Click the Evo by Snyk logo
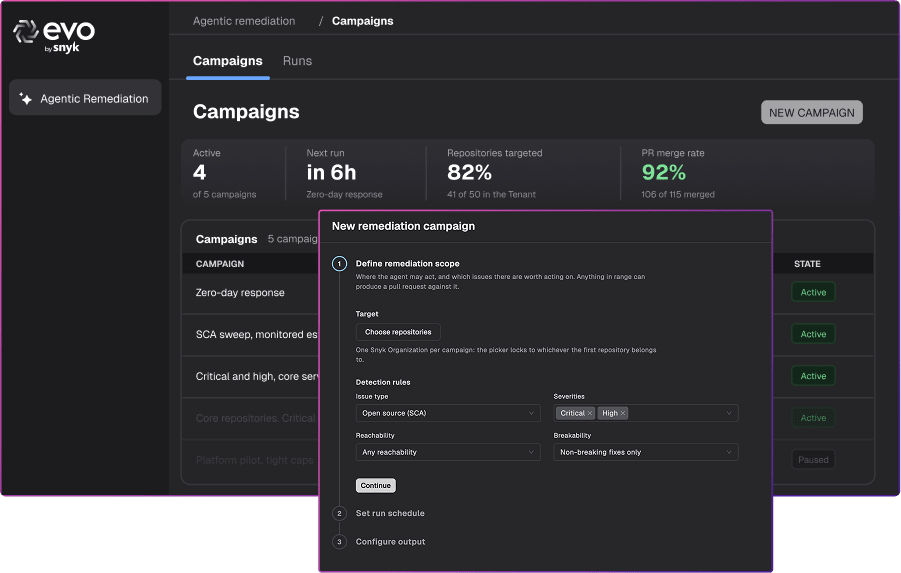Image resolution: width=901 pixels, height=573 pixels. coord(54,36)
